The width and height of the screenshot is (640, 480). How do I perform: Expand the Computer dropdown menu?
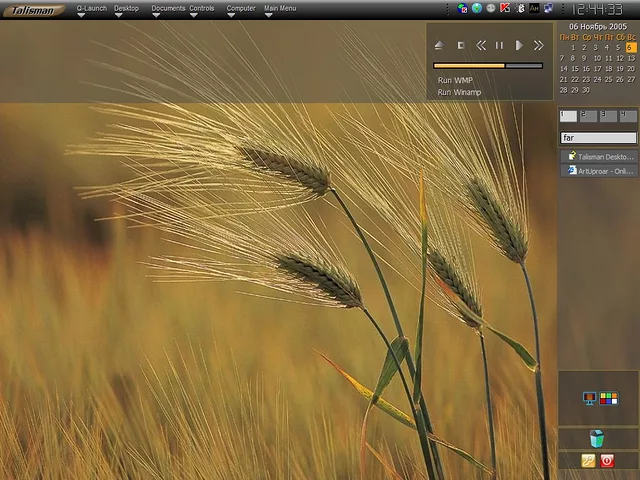240,10
